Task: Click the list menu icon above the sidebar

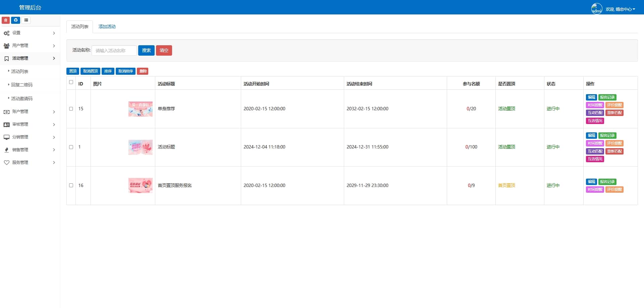Action: (x=26, y=20)
